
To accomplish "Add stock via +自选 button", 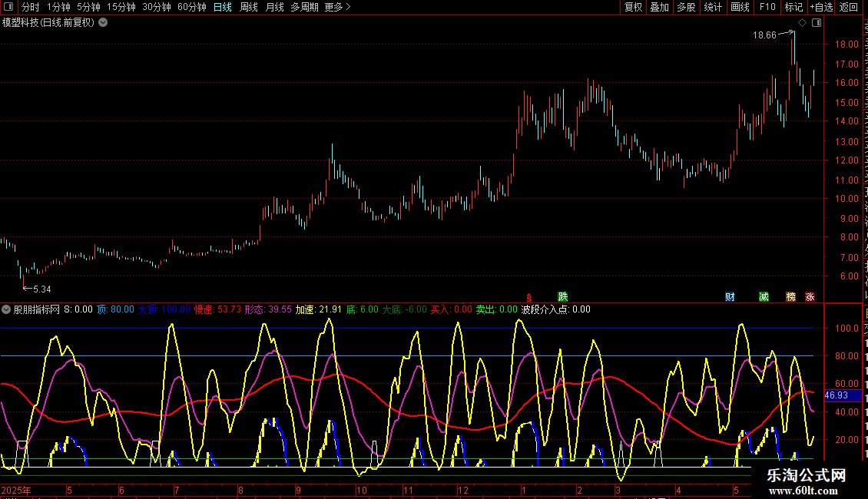I will click(821, 7).
